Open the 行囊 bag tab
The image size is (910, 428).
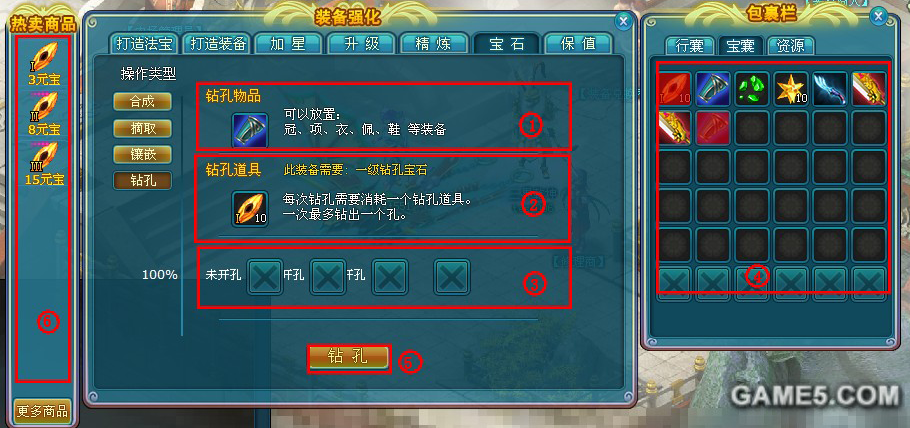click(x=690, y=45)
